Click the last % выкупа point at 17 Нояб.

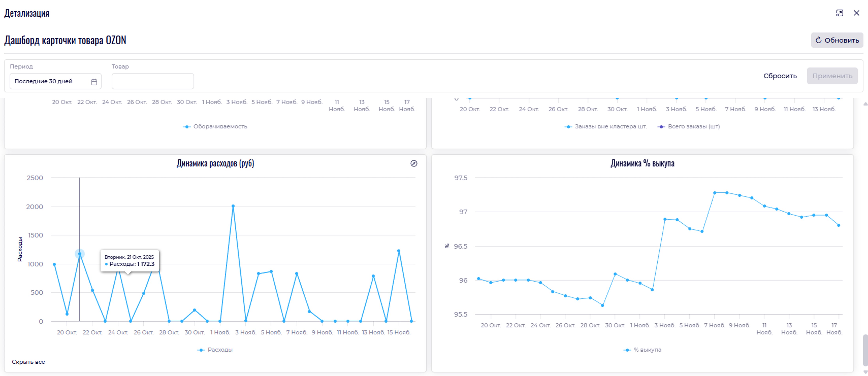(x=838, y=225)
